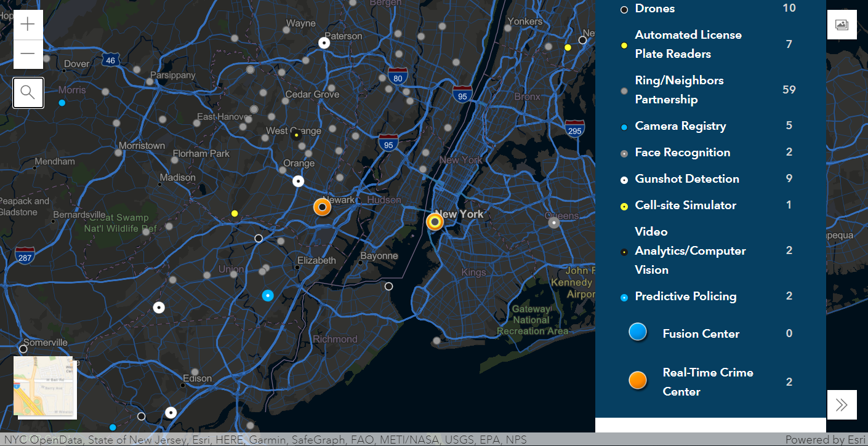Click the orange ringed marker at New York
Screen dimensions: 868x446
[x=435, y=221]
